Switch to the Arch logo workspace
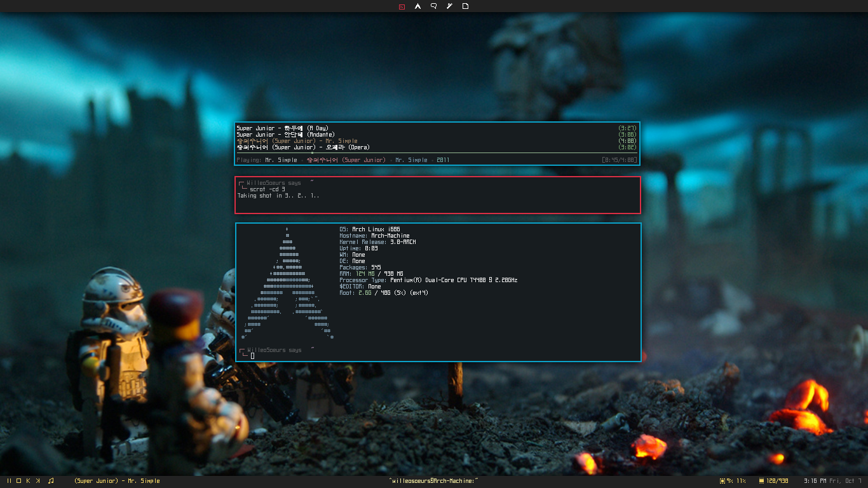This screenshot has width=868, height=488. click(417, 6)
